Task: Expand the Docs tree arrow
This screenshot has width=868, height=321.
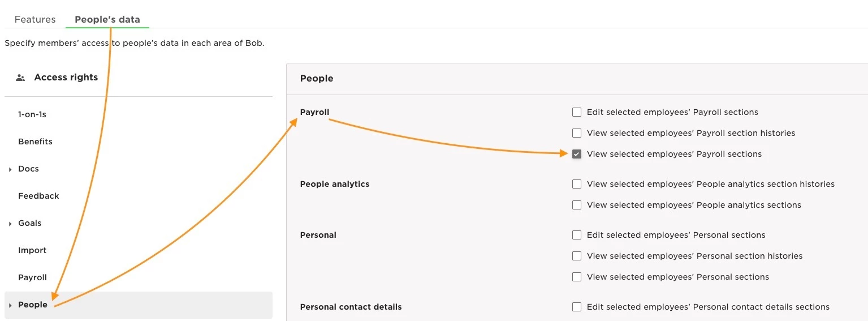Action: pyautogui.click(x=10, y=169)
